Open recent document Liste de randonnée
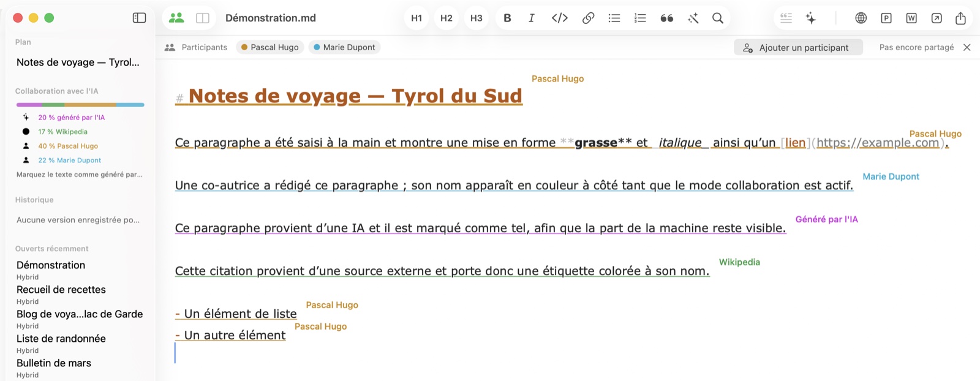 point(61,339)
